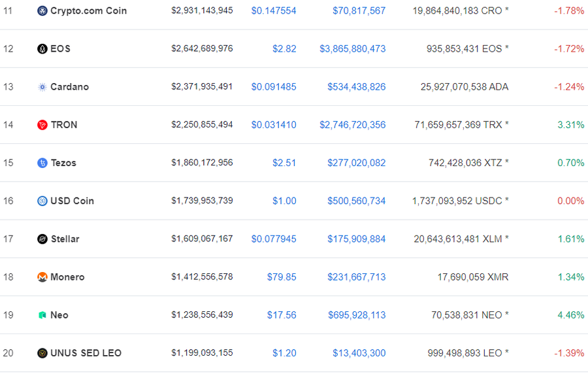Click Crypto.com Coin price $0.147554
Image resolution: width=588 pixels, height=376 pixels.
274,11
